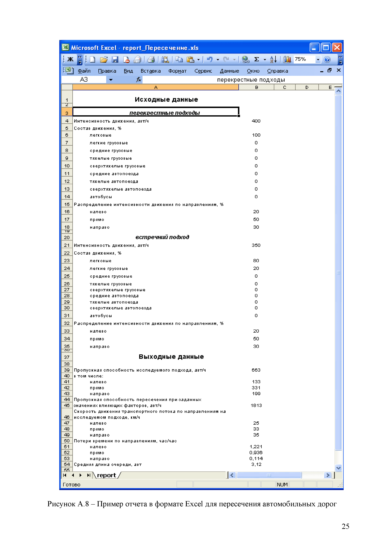
Task: Expand formatting toolbar options next to Ж
Action: coord(80,60)
